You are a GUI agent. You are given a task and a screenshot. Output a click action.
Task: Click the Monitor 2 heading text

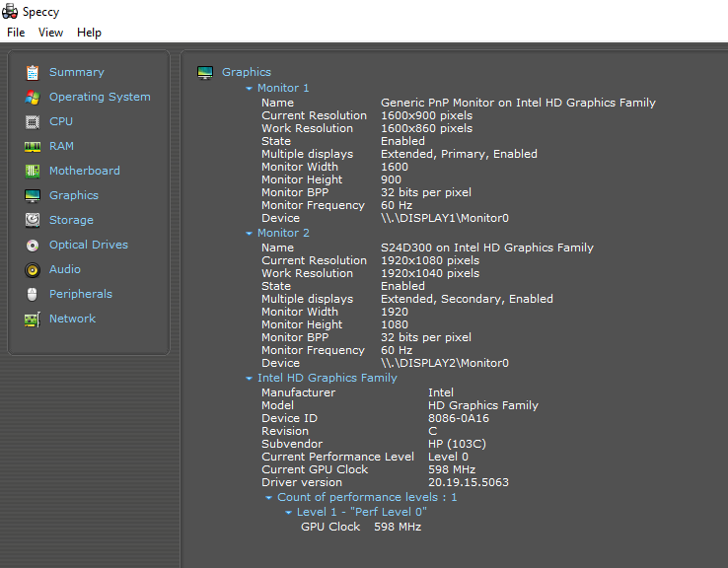pyautogui.click(x=283, y=233)
